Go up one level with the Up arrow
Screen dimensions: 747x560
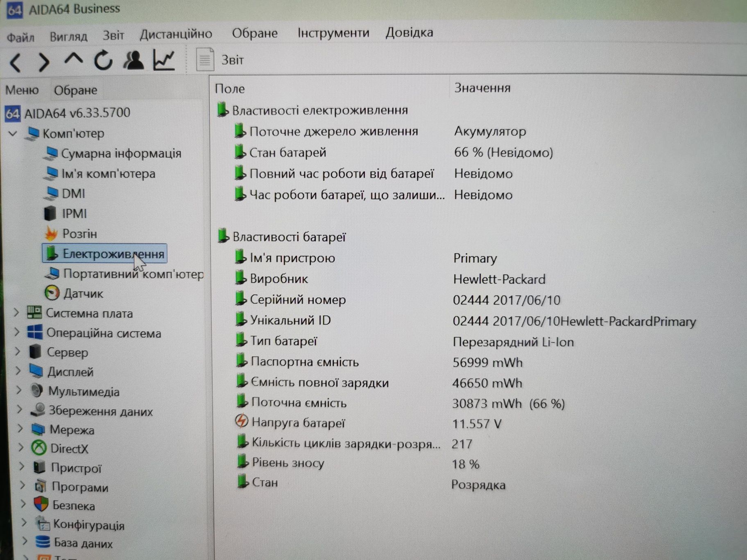(73, 59)
